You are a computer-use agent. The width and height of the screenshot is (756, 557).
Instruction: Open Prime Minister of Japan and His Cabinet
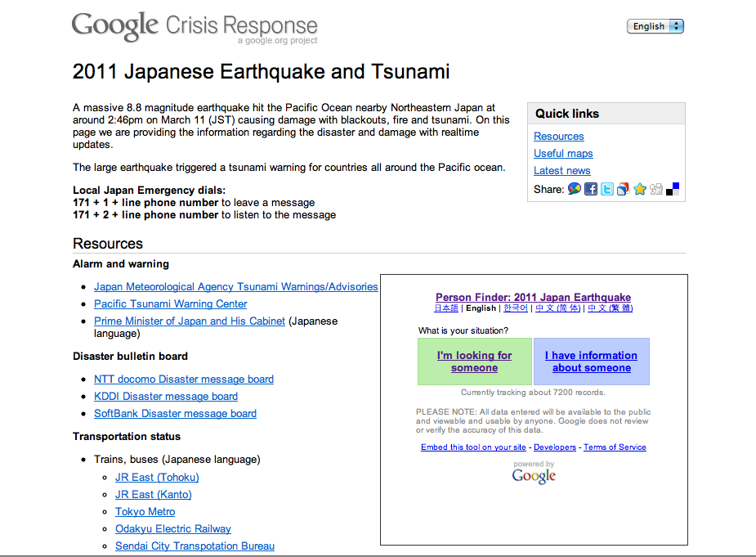[x=190, y=321]
